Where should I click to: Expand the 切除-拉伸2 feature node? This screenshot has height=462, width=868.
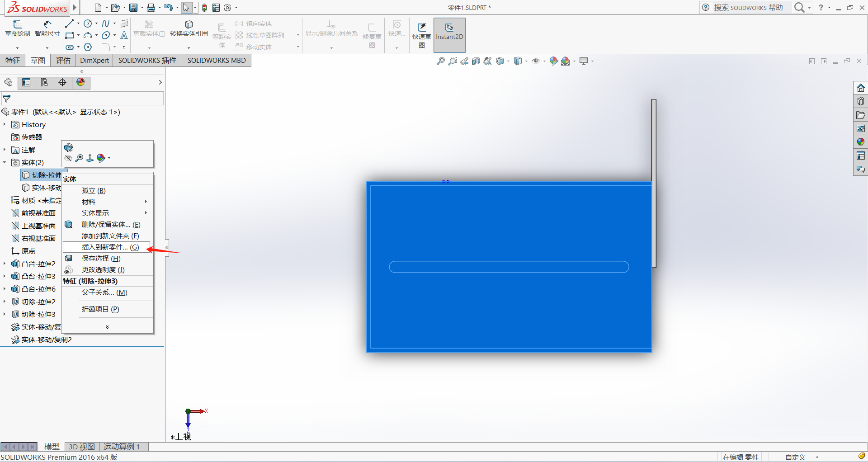point(5,302)
